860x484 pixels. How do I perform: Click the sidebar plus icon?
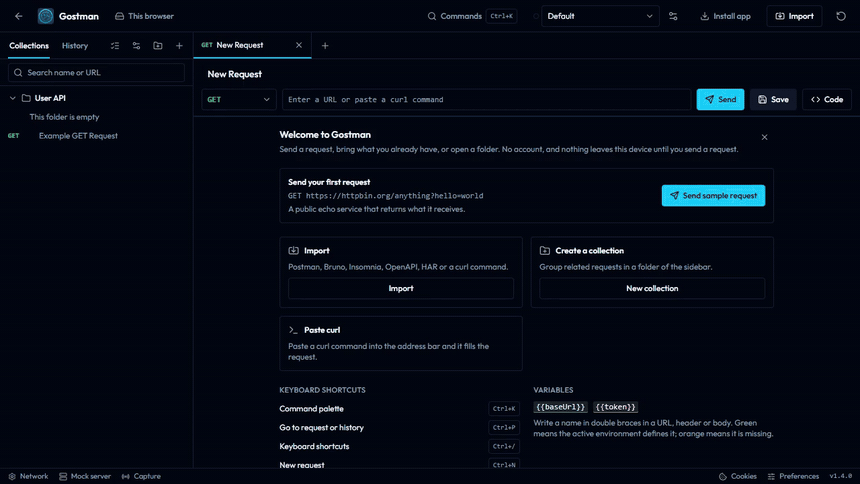179,46
